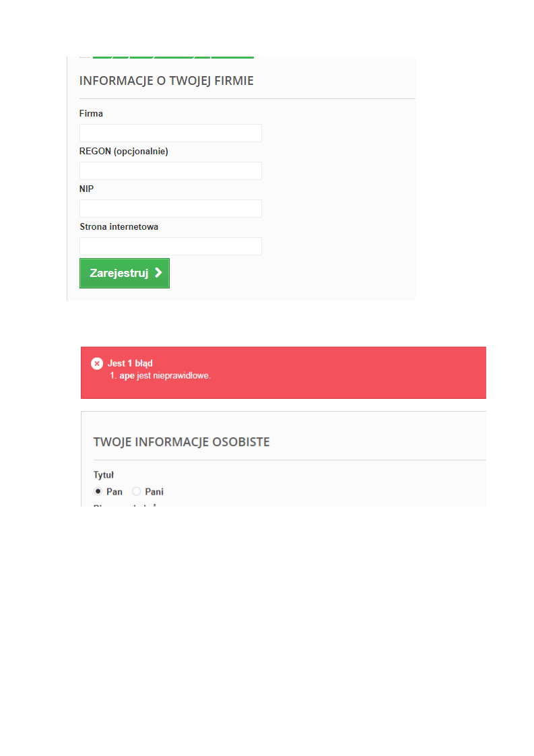Click the Strona internetowa label
This screenshot has width=534, height=756.
click(119, 226)
